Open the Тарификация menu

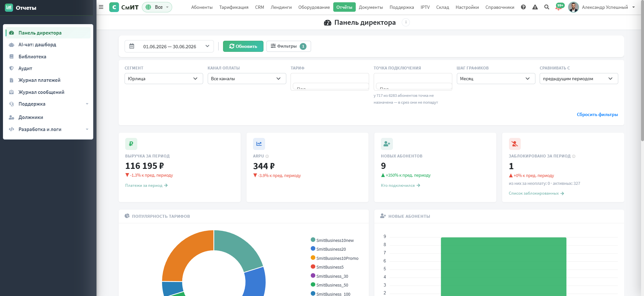234,7
